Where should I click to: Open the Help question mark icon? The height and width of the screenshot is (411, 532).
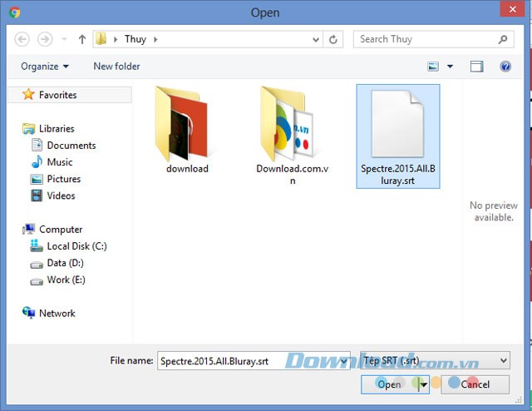(505, 67)
